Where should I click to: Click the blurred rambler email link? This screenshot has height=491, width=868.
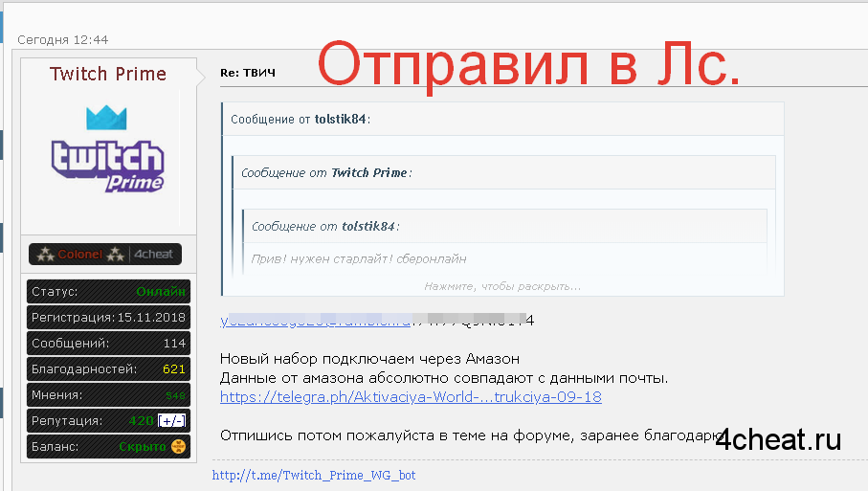click(316, 321)
